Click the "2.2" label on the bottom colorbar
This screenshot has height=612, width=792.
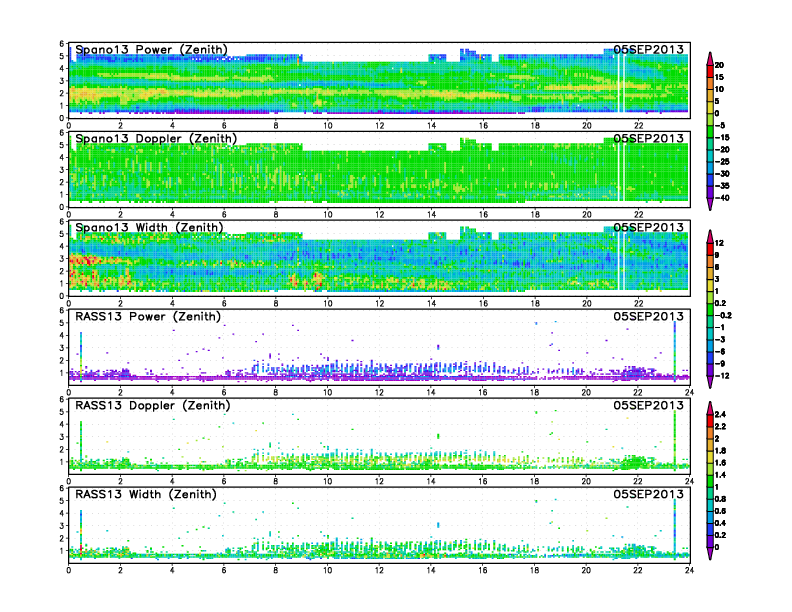720,427
